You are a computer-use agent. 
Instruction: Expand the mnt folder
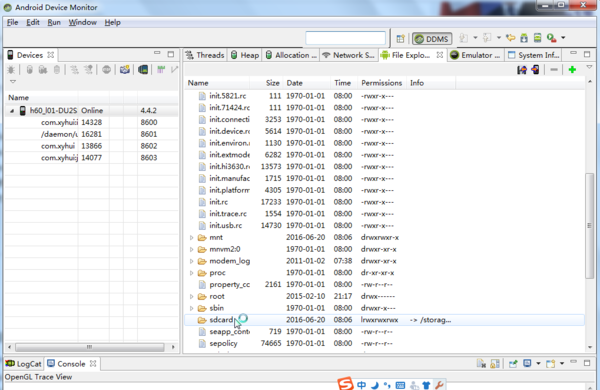(x=192, y=237)
